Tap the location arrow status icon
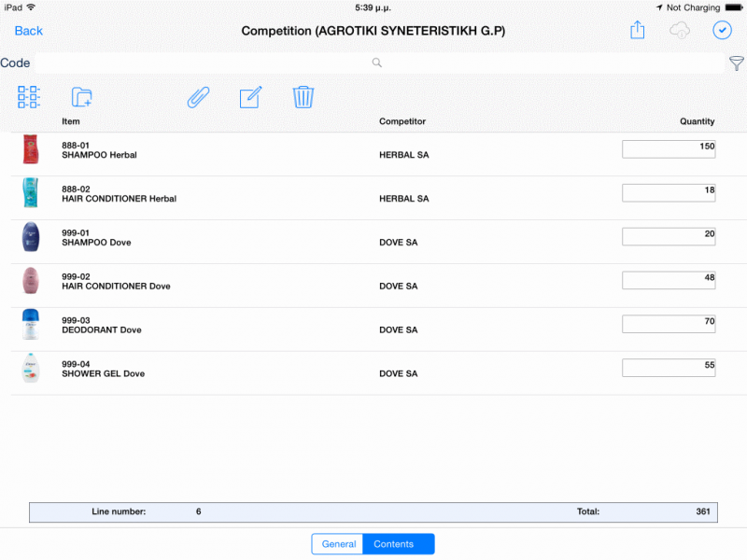The image size is (747, 560). pos(659,7)
